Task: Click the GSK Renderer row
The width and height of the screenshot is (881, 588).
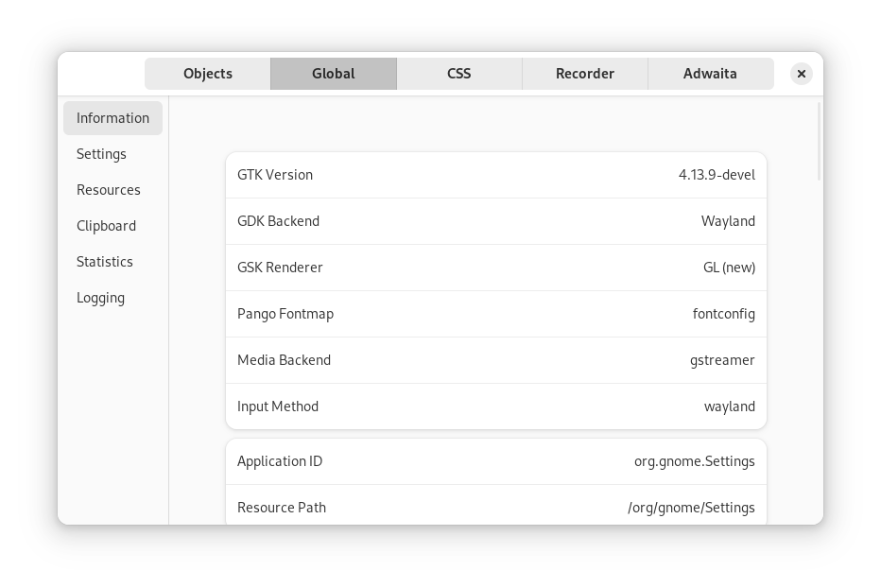Action: pos(495,267)
